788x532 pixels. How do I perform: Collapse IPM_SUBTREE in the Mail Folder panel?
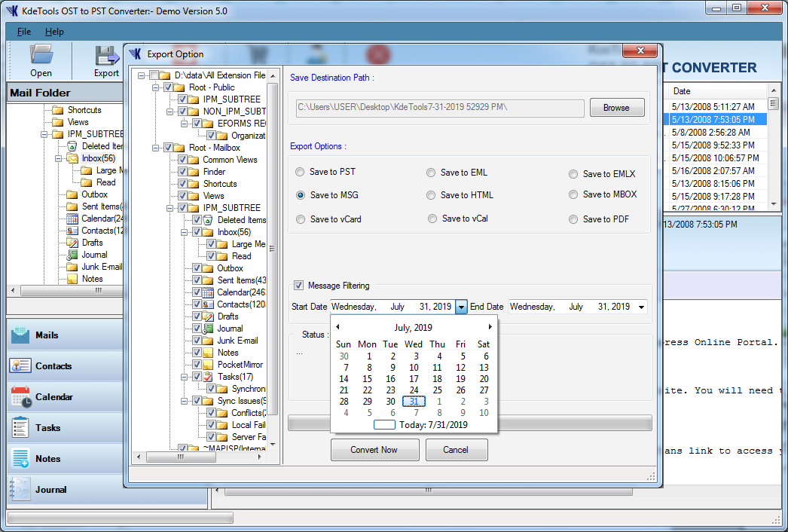pyautogui.click(x=44, y=134)
